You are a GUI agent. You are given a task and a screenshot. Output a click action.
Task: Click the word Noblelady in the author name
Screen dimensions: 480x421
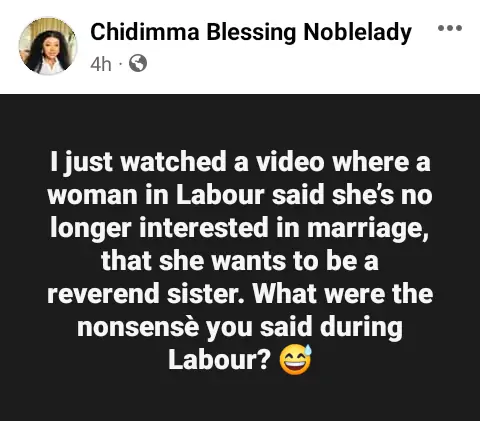(x=357, y=33)
